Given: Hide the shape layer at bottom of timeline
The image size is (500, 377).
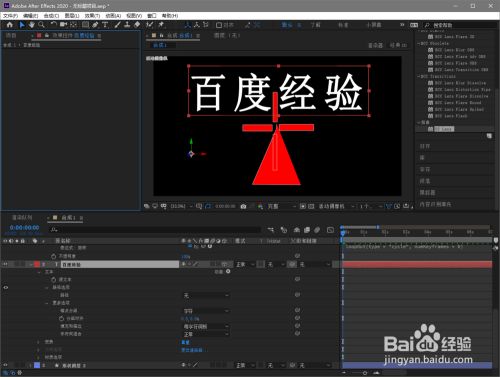Looking at the screenshot, I should (x=5, y=365).
